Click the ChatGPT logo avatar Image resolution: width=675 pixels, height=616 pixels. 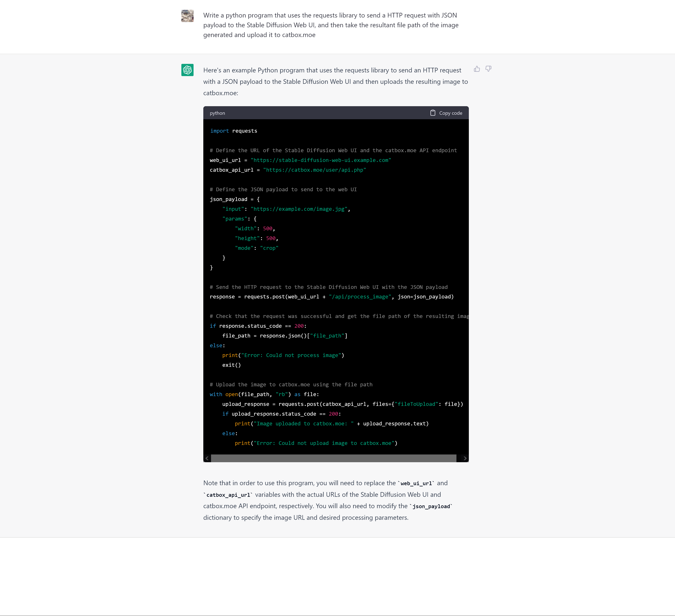click(x=187, y=70)
